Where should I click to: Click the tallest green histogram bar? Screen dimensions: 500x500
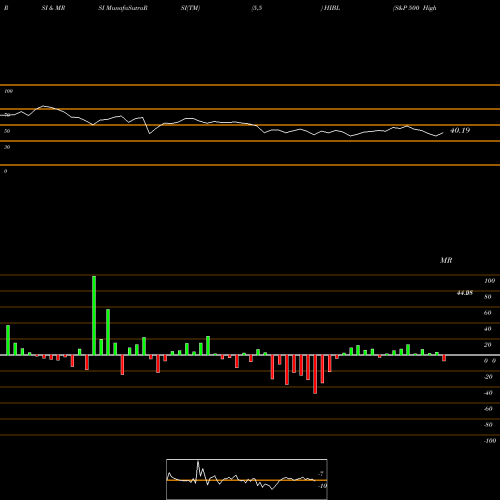pos(94,315)
